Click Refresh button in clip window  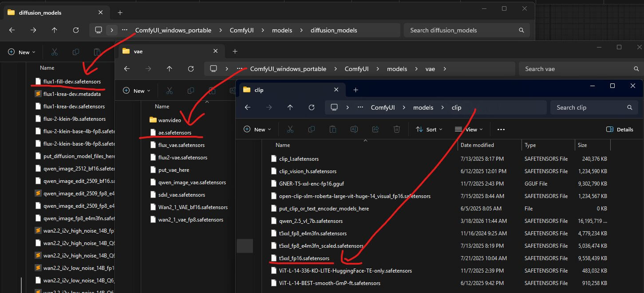[312, 107]
